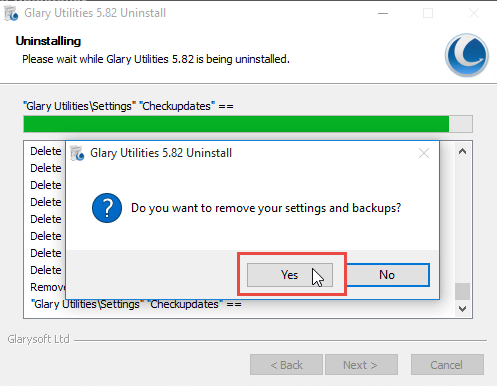This screenshot has width=497, height=386.
Task: Click the blue question mark icon
Action: click(x=107, y=208)
